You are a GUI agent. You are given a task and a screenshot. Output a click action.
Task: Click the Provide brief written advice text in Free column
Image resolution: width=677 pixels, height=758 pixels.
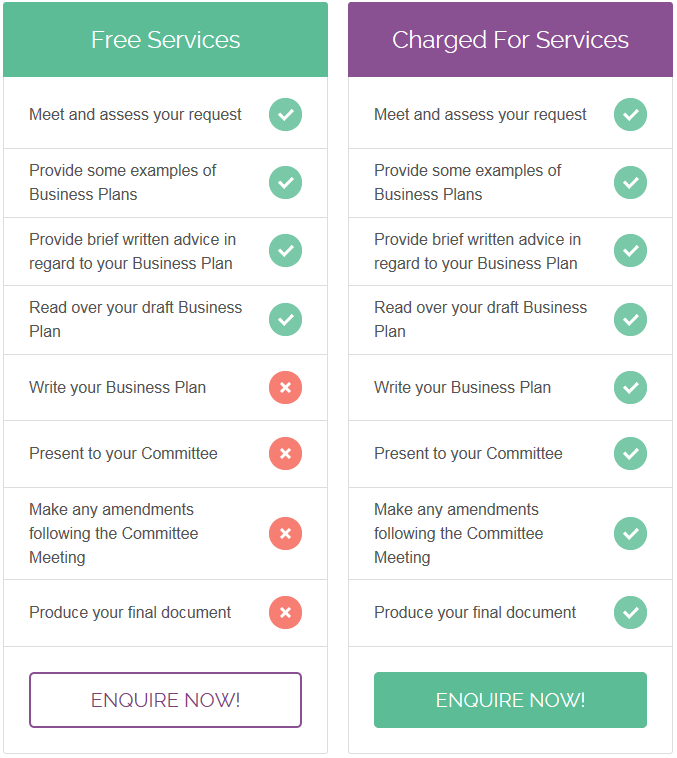pos(132,251)
